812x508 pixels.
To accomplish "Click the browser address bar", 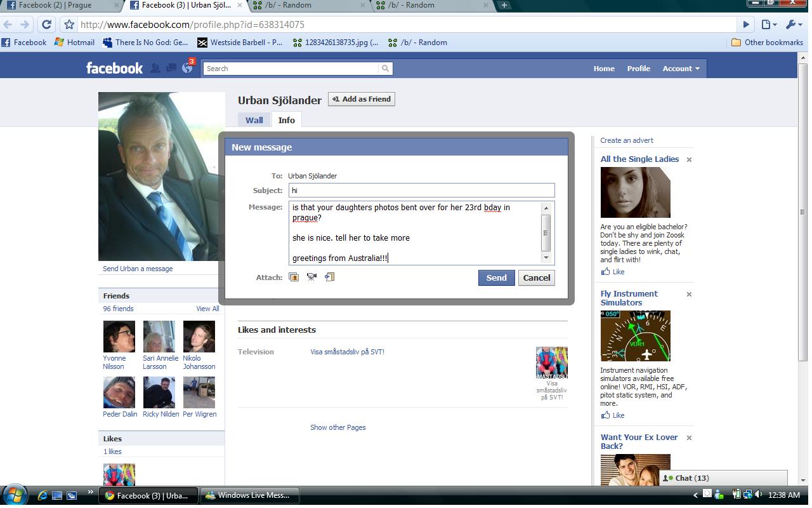I will coord(406,25).
